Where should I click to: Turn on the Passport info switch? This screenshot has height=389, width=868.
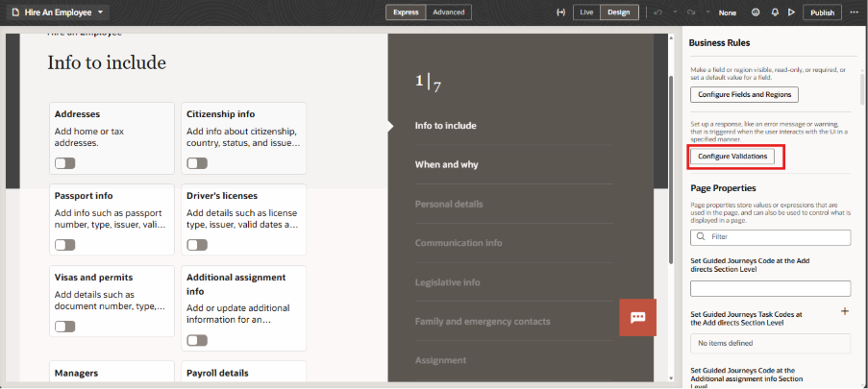[64, 245]
